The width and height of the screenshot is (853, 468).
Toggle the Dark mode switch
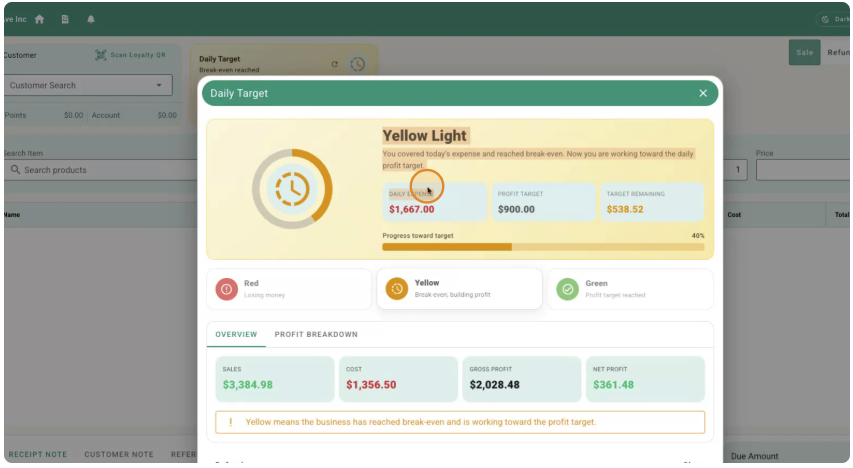834,19
